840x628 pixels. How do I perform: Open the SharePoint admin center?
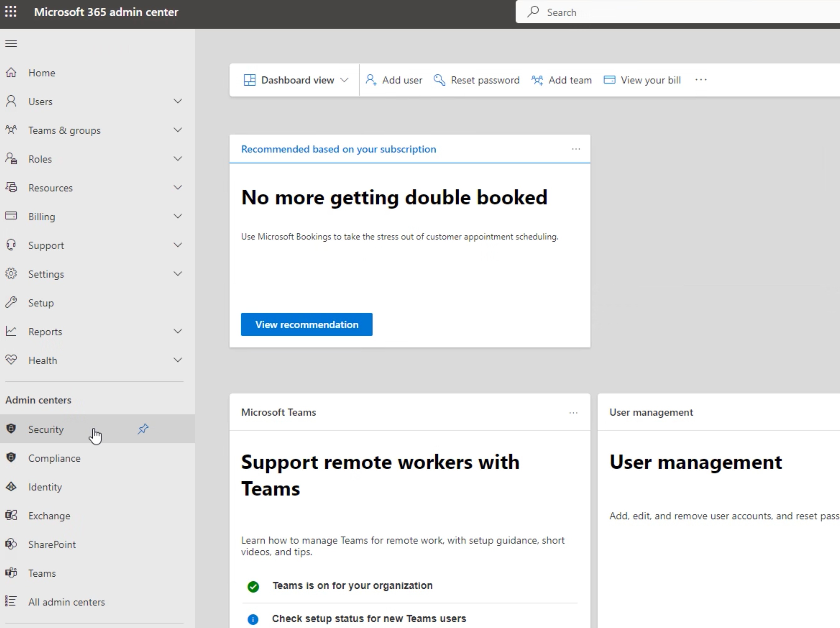pyautogui.click(x=52, y=544)
